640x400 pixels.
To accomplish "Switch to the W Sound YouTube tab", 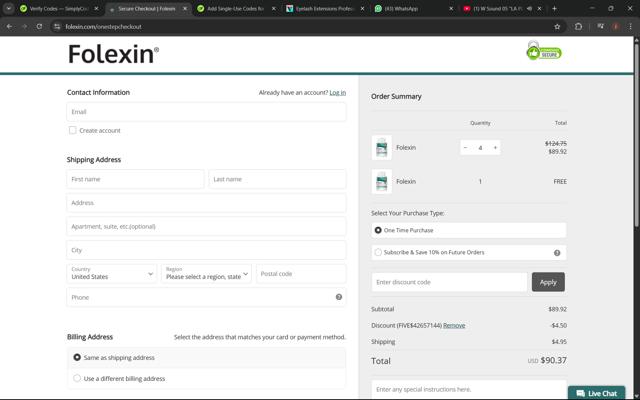I will [x=503, y=8].
